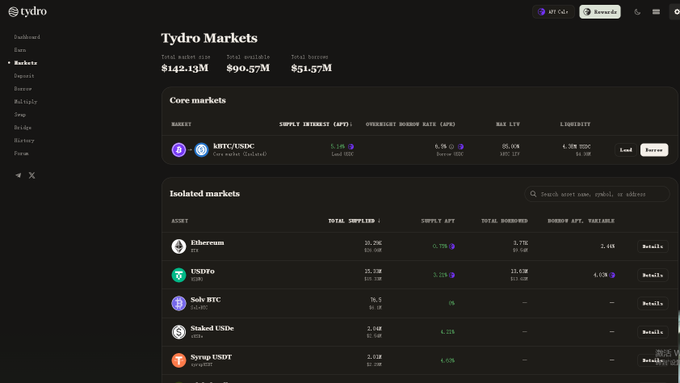Open Swap in the sidebar
Screen dimensions: 680x383
(20, 115)
